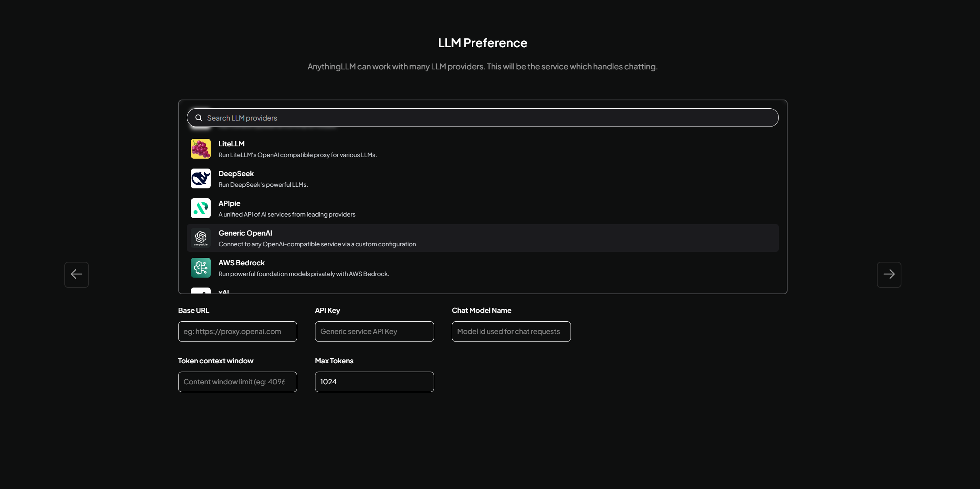Focus the Search LLM providers field
Screen dimensions: 980x489
click(482, 118)
